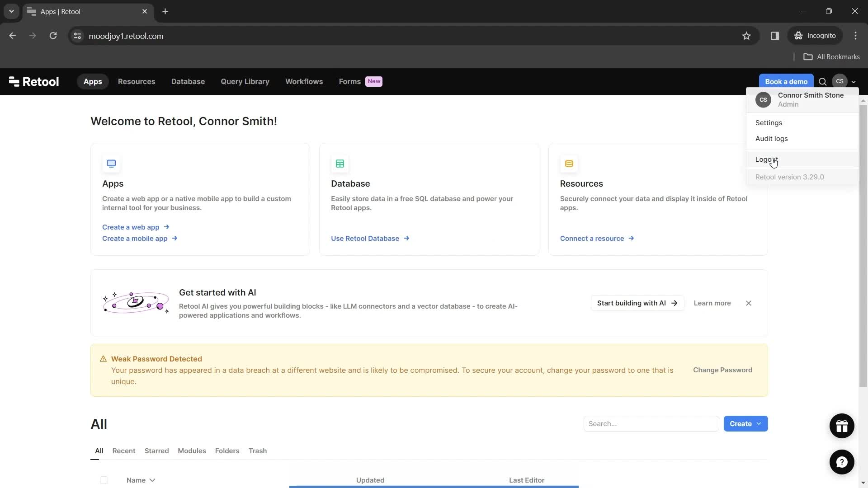This screenshot has height=488, width=868.
Task: Click the bookmark icon in address bar
Action: tap(747, 36)
